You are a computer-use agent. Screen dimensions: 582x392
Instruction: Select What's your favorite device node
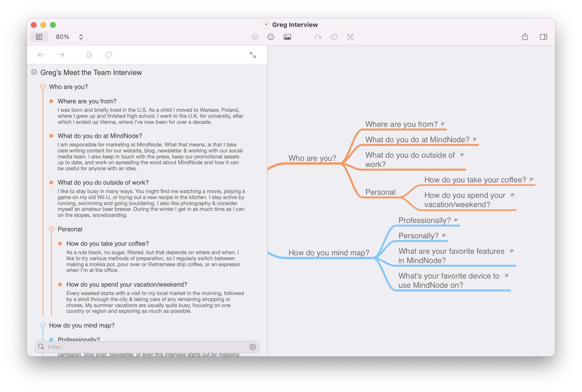click(449, 280)
